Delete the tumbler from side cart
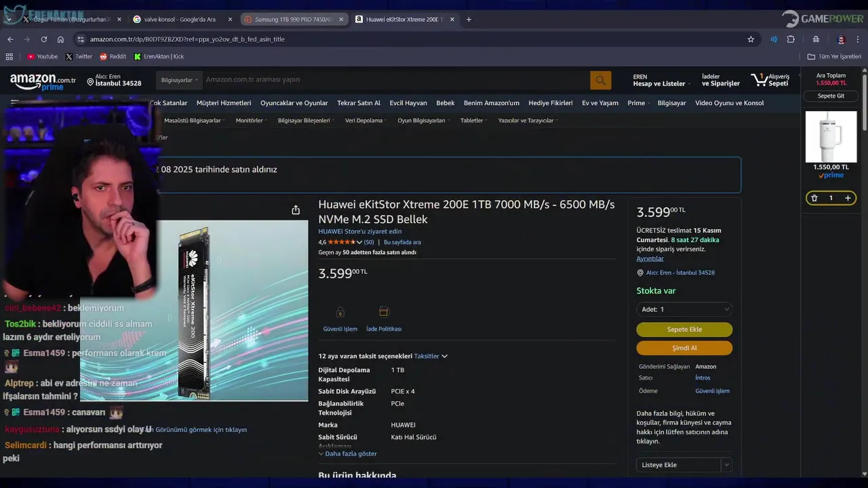The height and width of the screenshot is (488, 868). coord(814,198)
